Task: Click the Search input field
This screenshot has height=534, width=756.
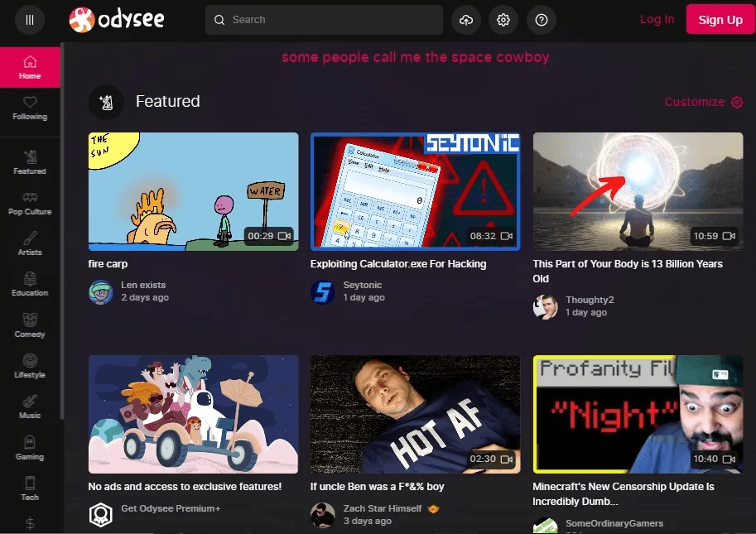Action: click(x=324, y=20)
